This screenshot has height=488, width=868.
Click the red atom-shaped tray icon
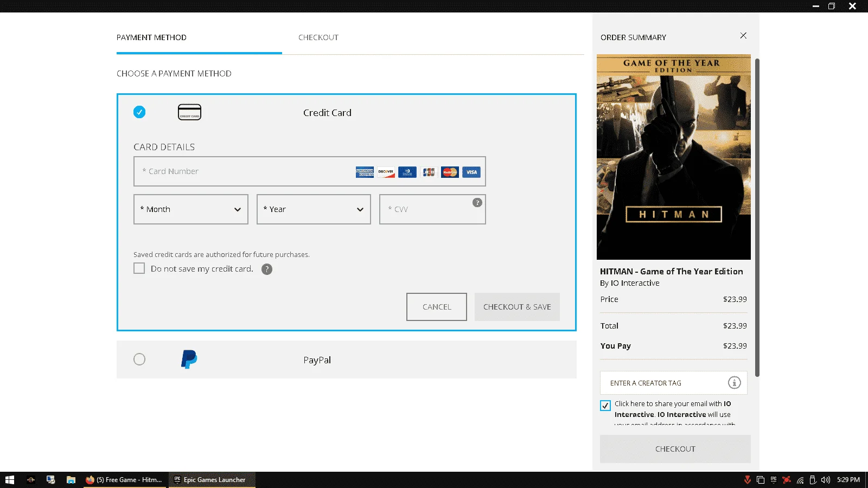click(x=787, y=480)
